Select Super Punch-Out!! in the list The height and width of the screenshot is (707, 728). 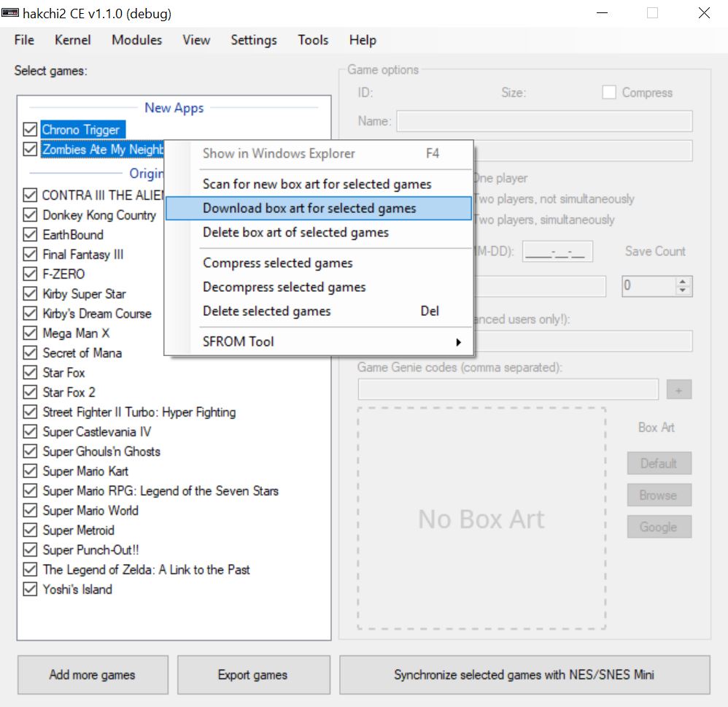point(90,550)
